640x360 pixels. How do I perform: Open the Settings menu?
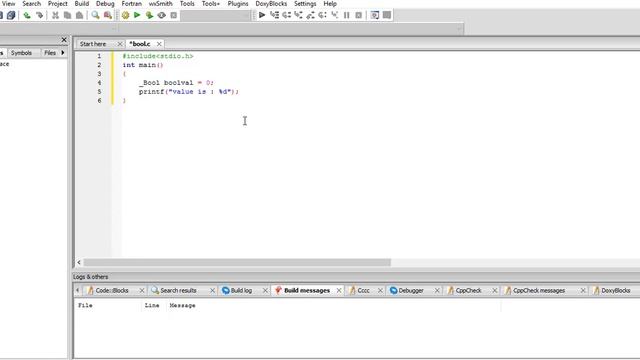click(x=305, y=3)
